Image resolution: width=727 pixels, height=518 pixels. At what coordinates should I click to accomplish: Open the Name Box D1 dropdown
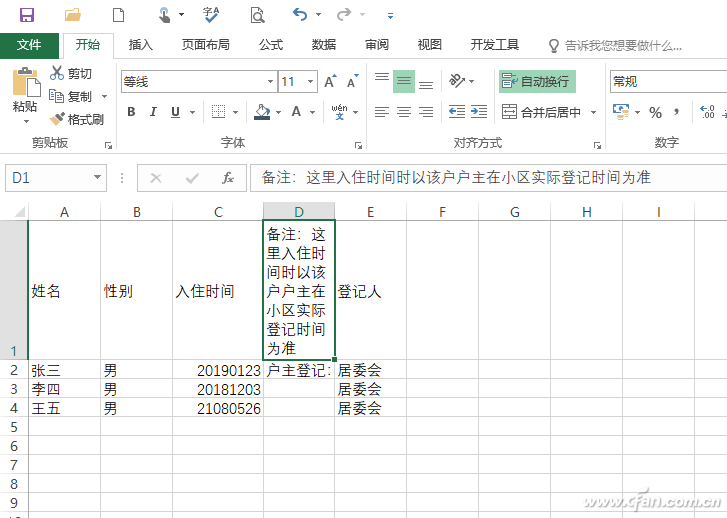pyautogui.click(x=97, y=177)
